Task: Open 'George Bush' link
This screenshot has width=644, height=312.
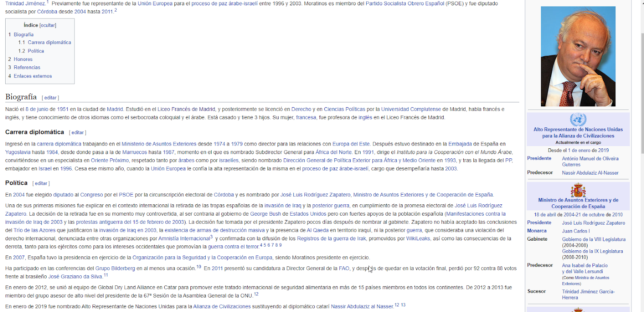Action: click(265, 214)
